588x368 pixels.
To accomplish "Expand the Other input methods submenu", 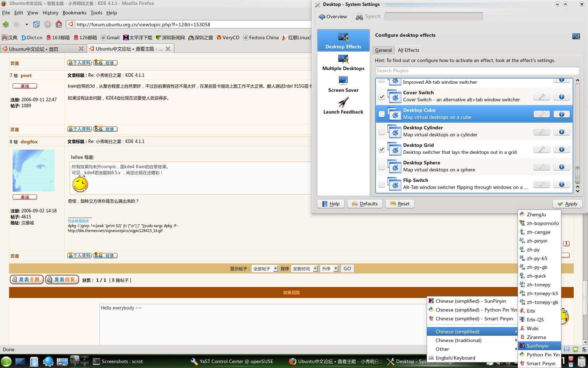I will (x=472, y=349).
